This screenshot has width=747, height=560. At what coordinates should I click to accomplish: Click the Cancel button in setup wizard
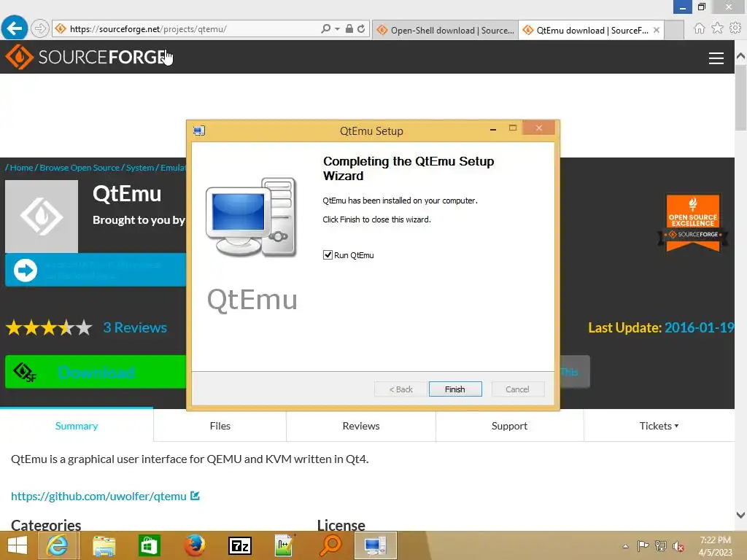point(517,389)
